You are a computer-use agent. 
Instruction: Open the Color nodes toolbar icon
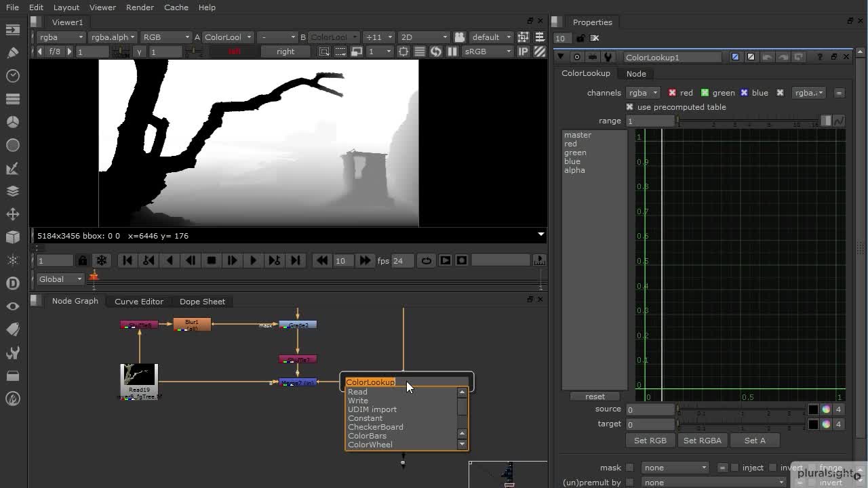13,122
